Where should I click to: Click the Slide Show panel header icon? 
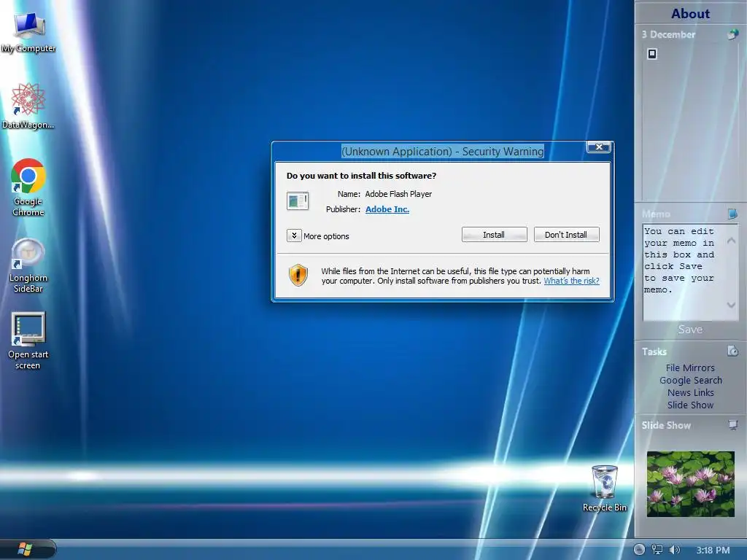pyautogui.click(x=732, y=425)
